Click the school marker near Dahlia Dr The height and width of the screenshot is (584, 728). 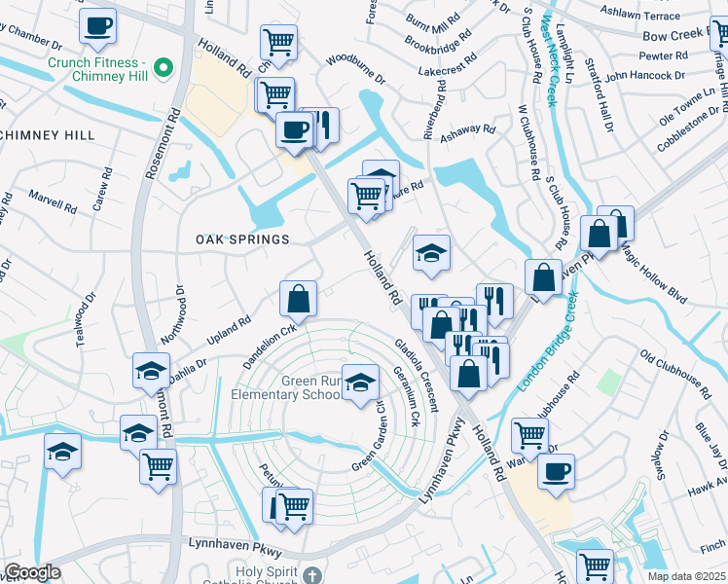pos(152,372)
